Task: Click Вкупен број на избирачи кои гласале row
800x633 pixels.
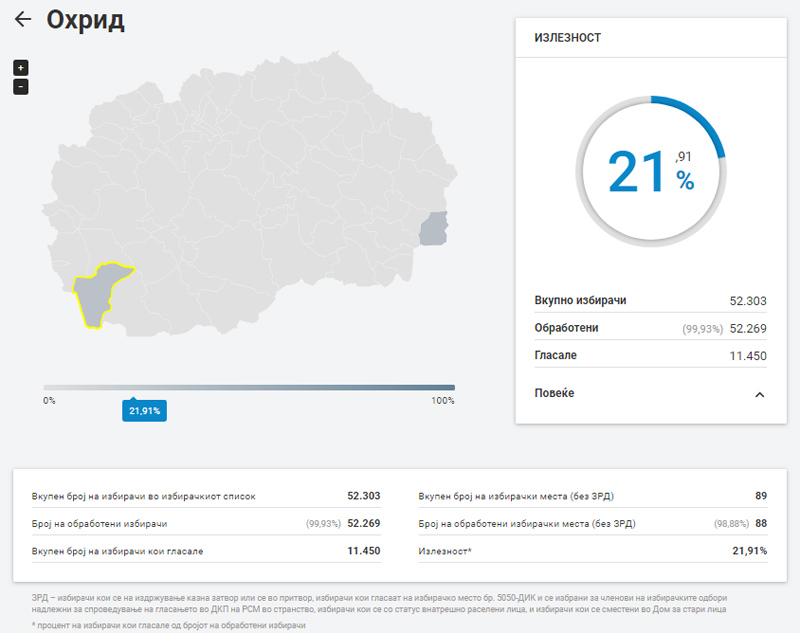Action: coord(200,550)
